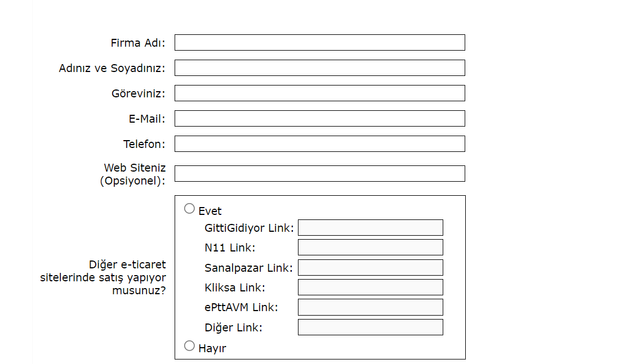Select the Kliksa Link text box
The height and width of the screenshot is (364, 628).
370,287
